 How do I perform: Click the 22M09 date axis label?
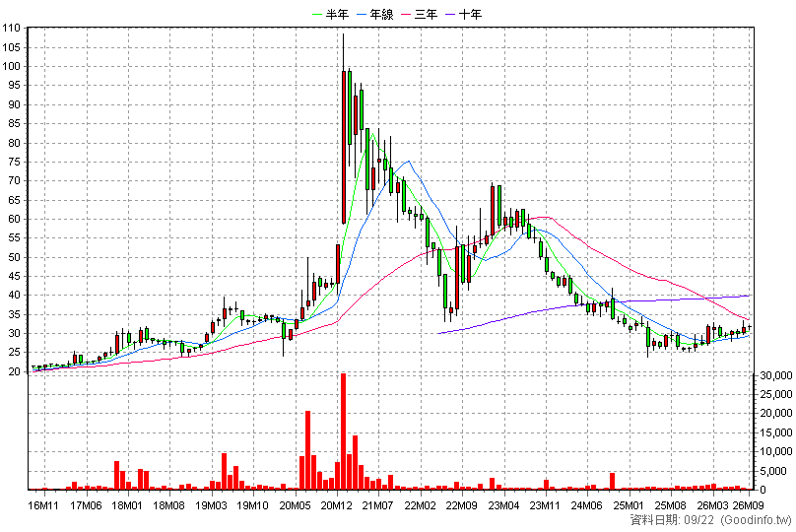coord(462,505)
